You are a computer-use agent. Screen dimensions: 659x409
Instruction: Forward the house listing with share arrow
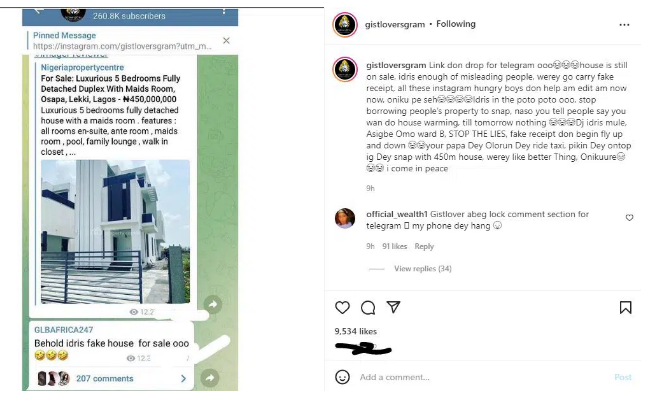click(213, 304)
